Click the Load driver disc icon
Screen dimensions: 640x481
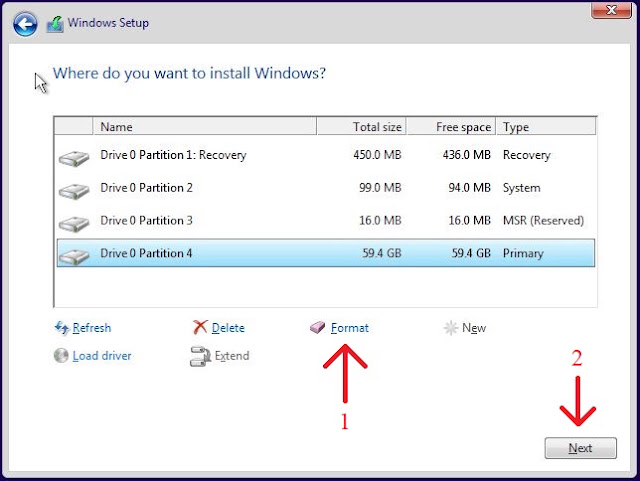[61, 356]
